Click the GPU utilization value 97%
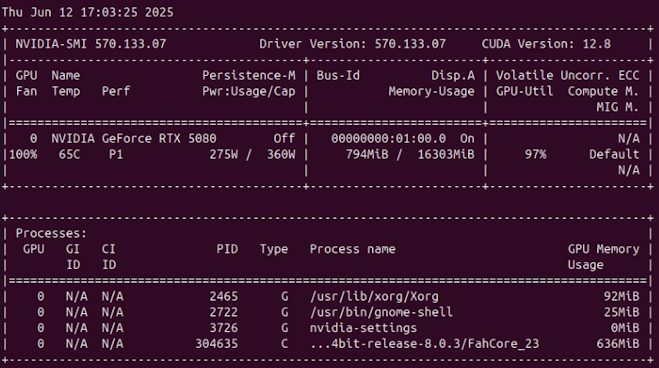This screenshot has width=659, height=368. [535, 155]
